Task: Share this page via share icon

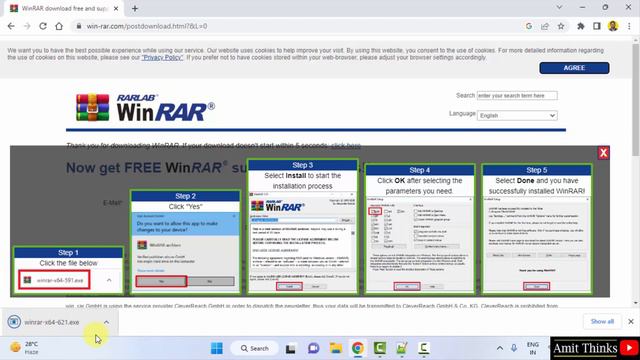Action: (x=545, y=26)
